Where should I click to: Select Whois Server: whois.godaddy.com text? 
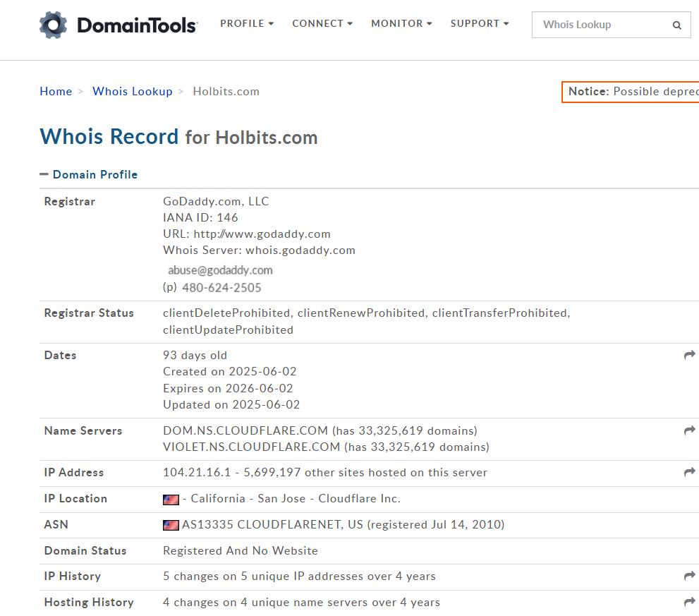[x=259, y=250]
